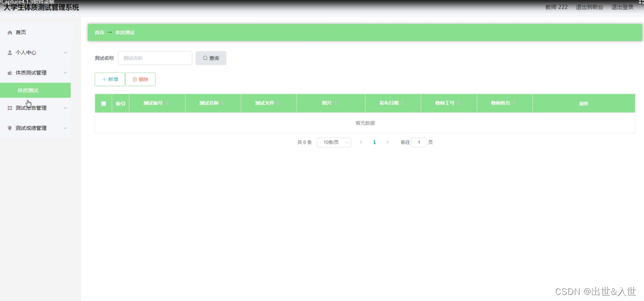Click the sort arrows in 测试编号 column
Image resolution: width=644 pixels, height=301 pixels.
pyautogui.click(x=167, y=104)
